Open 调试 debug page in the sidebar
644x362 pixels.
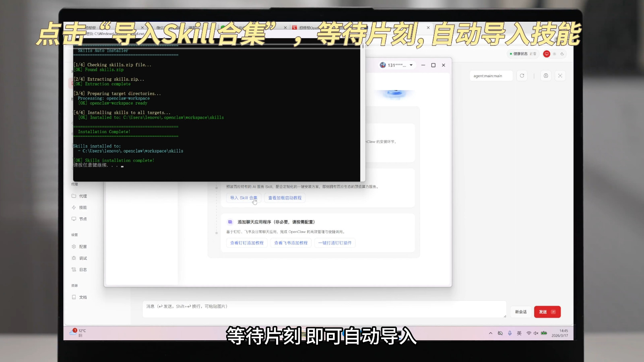tap(83, 258)
